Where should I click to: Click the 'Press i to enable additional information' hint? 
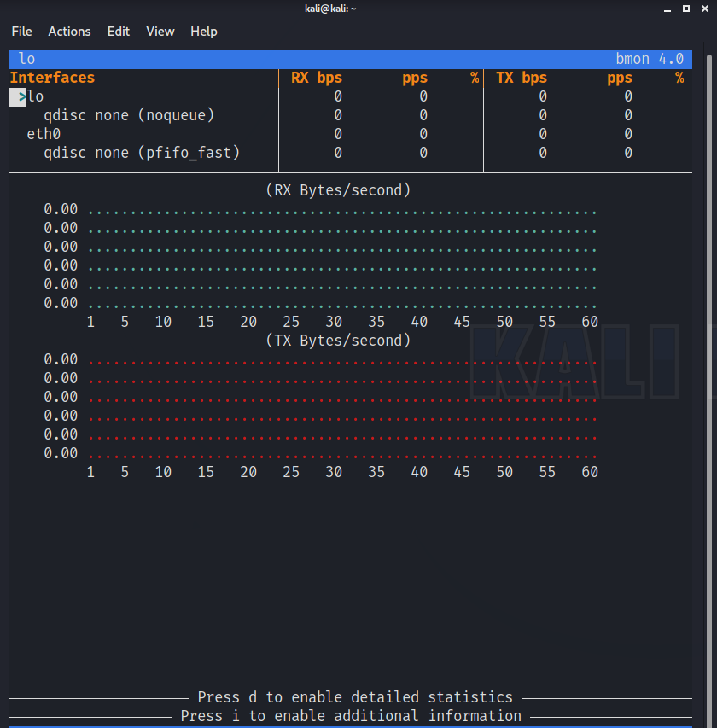tap(351, 716)
